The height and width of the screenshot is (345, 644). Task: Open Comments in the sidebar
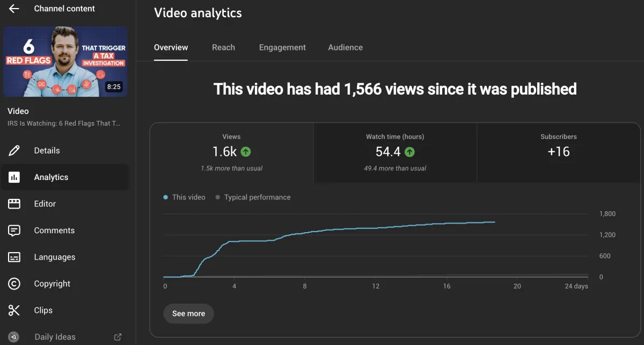pos(64,231)
